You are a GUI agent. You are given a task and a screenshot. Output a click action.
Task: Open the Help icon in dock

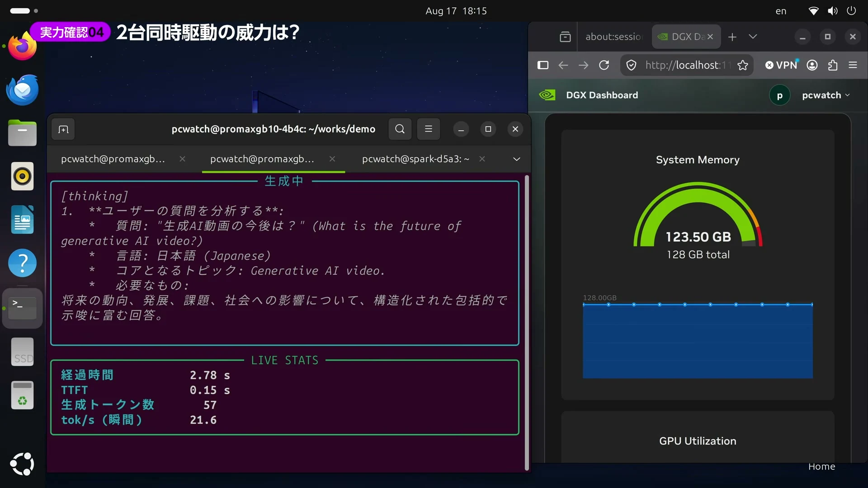[x=22, y=263]
